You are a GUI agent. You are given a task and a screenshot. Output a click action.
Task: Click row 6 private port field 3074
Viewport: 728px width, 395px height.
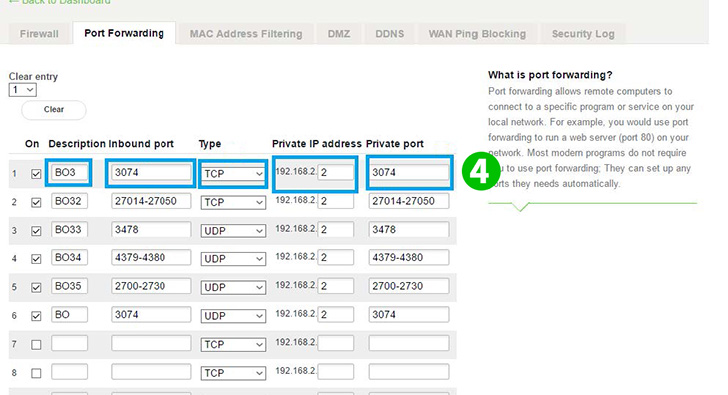(x=409, y=314)
